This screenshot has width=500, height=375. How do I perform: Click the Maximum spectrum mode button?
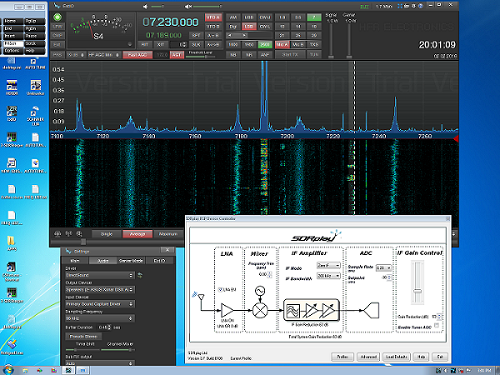168,234
